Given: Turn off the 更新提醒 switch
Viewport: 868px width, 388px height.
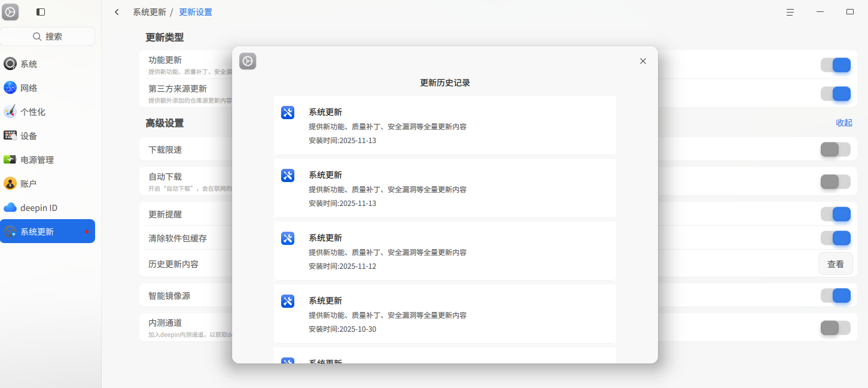Looking at the screenshot, I should [836, 214].
